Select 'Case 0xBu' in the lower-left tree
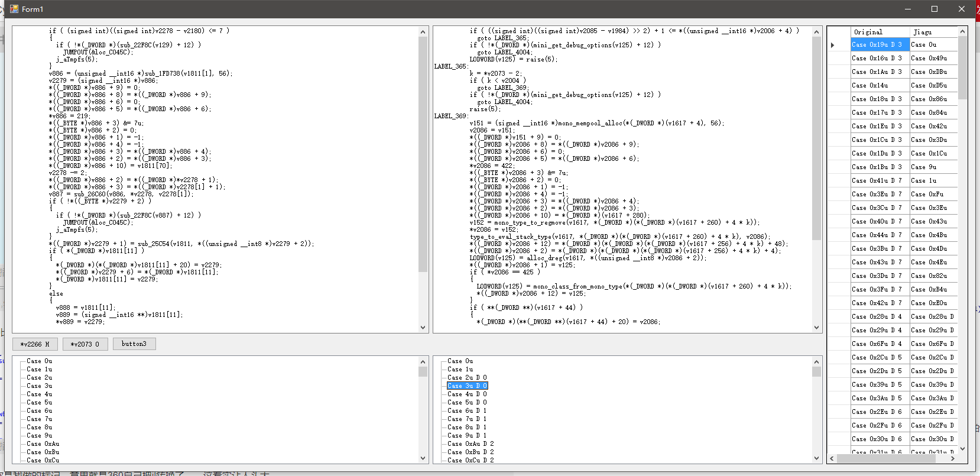This screenshot has width=980, height=476. tap(43, 452)
